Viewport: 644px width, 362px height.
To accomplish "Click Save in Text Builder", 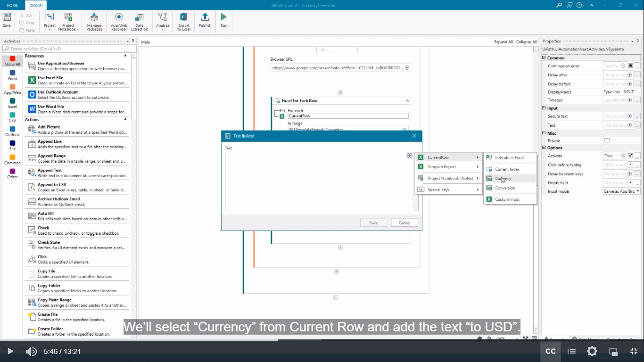I will pos(373,223).
